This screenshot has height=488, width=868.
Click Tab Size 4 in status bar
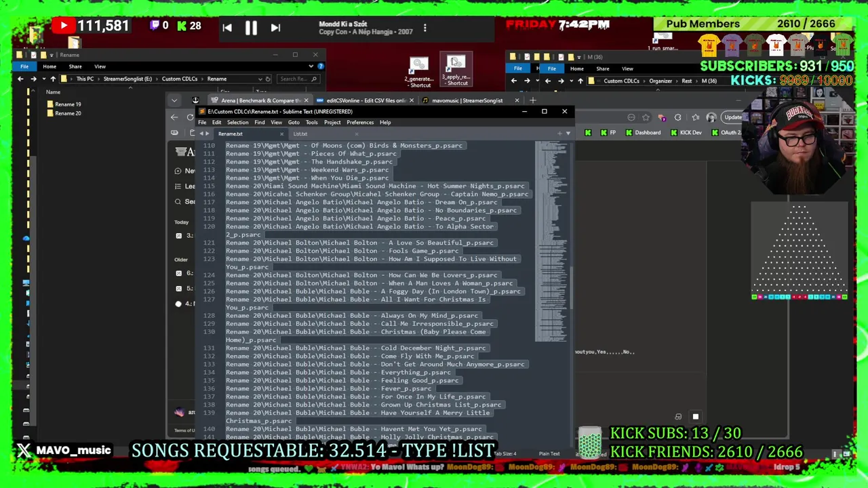coord(505,453)
